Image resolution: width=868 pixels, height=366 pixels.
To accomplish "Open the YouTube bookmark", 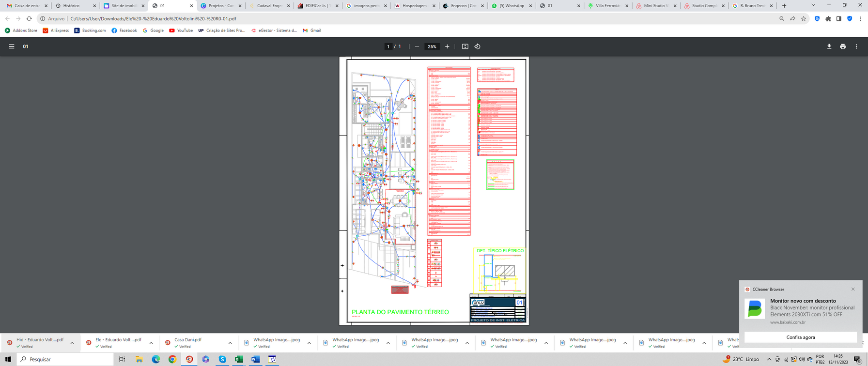I will coord(181,30).
